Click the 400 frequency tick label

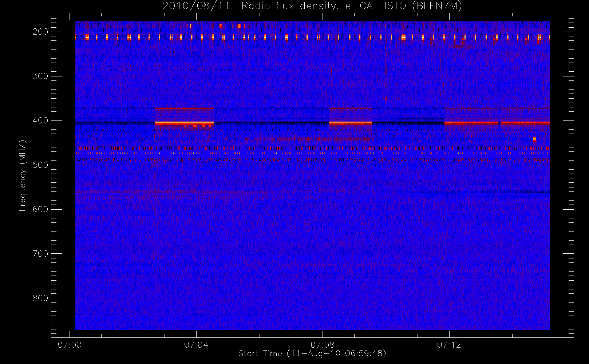tap(40, 120)
